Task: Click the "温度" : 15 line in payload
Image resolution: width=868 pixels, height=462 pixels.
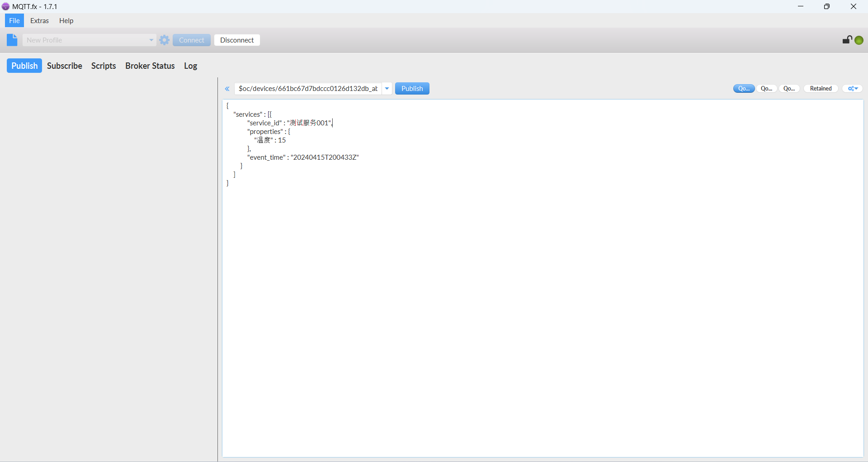Action: 270,140
